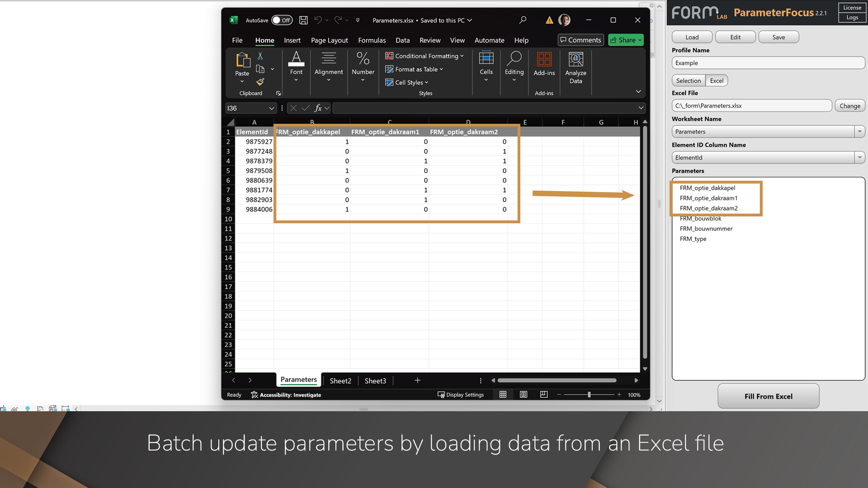The width and height of the screenshot is (868, 488).
Task: Switch to the Selection mode toggle
Action: coord(688,80)
